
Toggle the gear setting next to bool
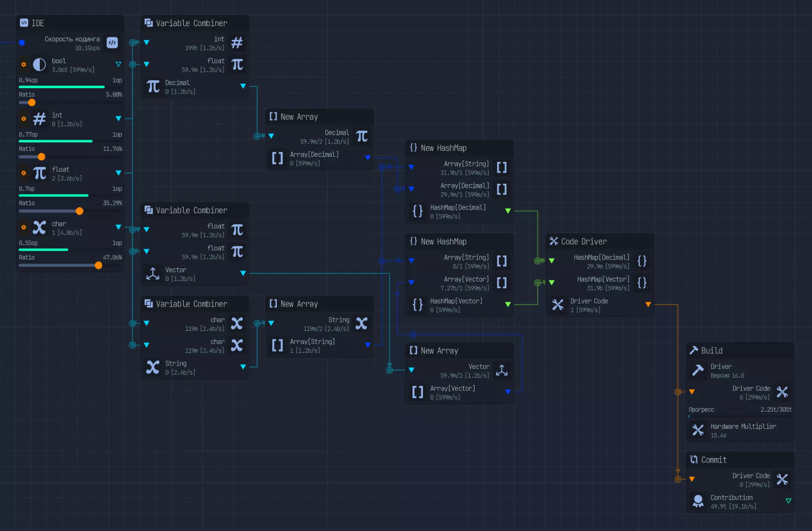pyautogui.click(x=24, y=64)
